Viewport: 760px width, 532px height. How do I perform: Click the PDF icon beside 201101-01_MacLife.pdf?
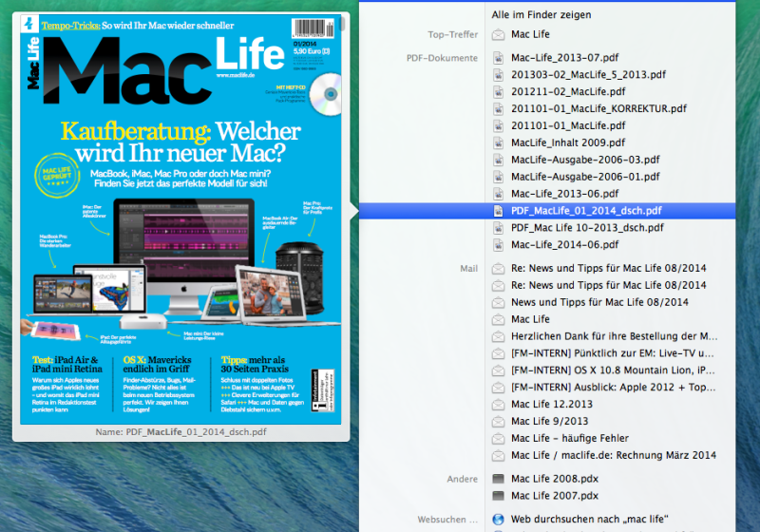pyautogui.click(x=498, y=125)
